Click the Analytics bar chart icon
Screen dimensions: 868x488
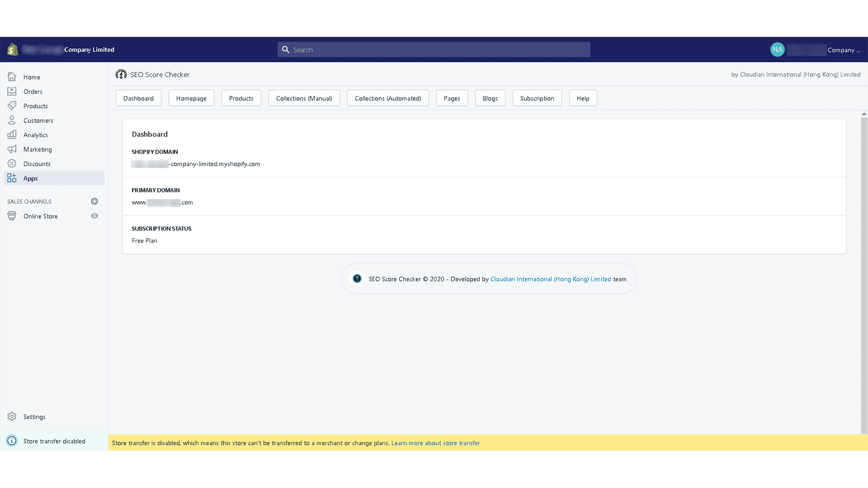(x=12, y=134)
